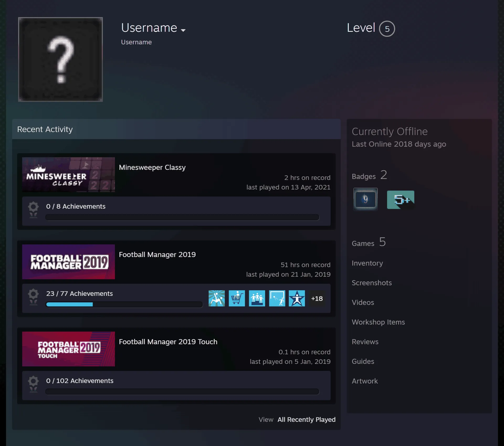Open the shopping cart achievement icon
The width and height of the screenshot is (504, 446).
point(237,298)
